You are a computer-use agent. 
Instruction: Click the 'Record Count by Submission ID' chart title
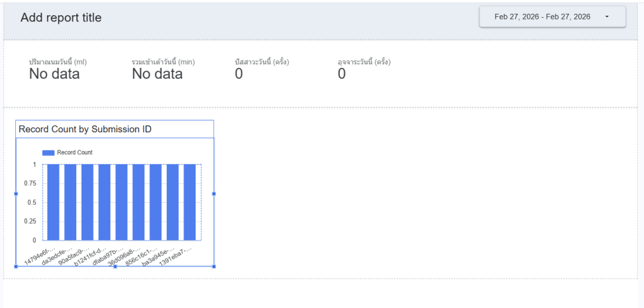(x=85, y=129)
